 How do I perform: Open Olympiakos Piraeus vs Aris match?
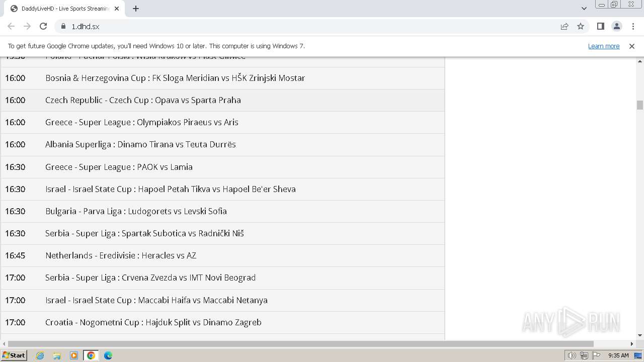tap(222, 122)
